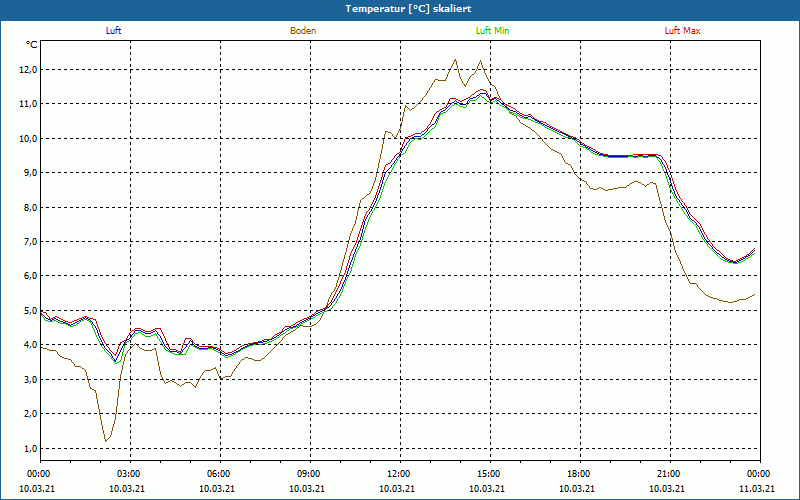The width and height of the screenshot is (800, 500).
Task: Click the Boden curve's lowest dip near 02:00
Action: [x=106, y=441]
